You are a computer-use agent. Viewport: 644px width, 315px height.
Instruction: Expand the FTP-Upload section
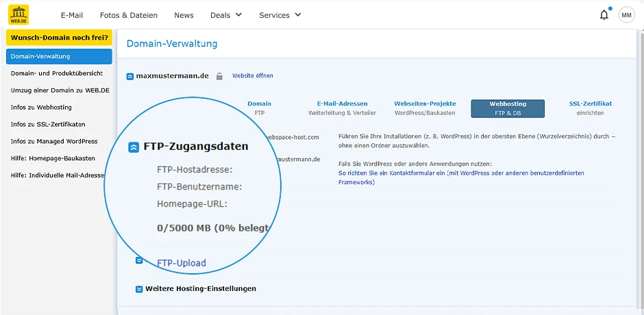pyautogui.click(x=139, y=260)
